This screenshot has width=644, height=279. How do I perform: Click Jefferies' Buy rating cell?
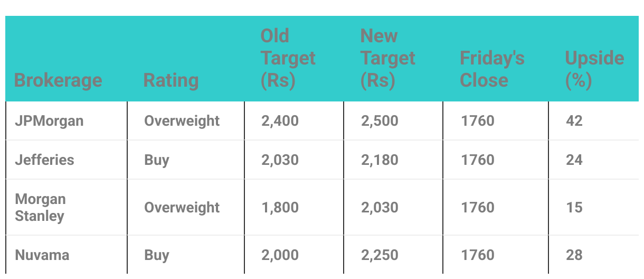coord(157,160)
